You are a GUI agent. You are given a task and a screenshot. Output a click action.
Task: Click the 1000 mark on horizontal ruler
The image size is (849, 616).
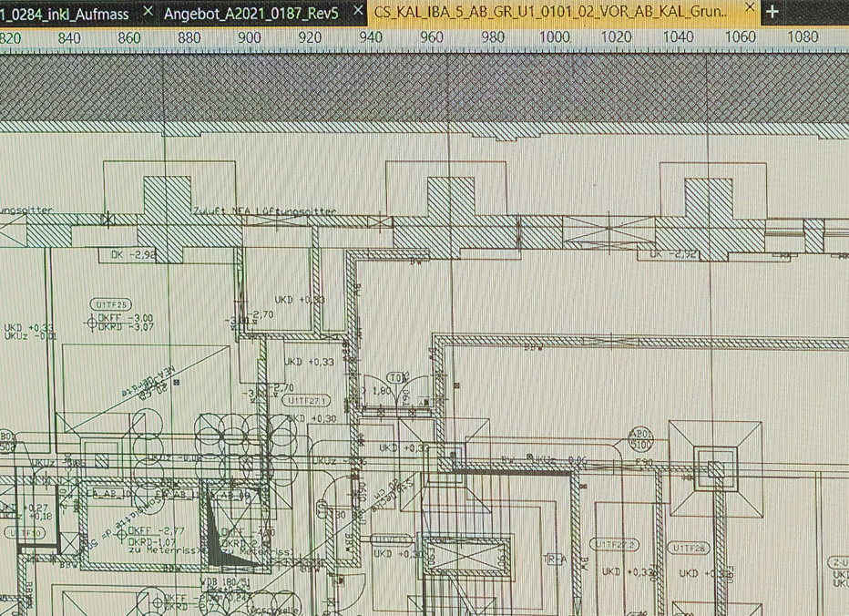(x=555, y=37)
